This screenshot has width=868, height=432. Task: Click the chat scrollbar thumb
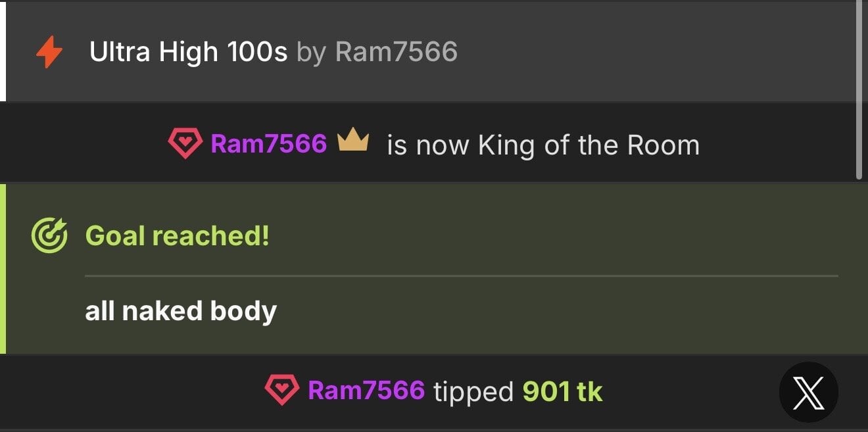point(859,89)
